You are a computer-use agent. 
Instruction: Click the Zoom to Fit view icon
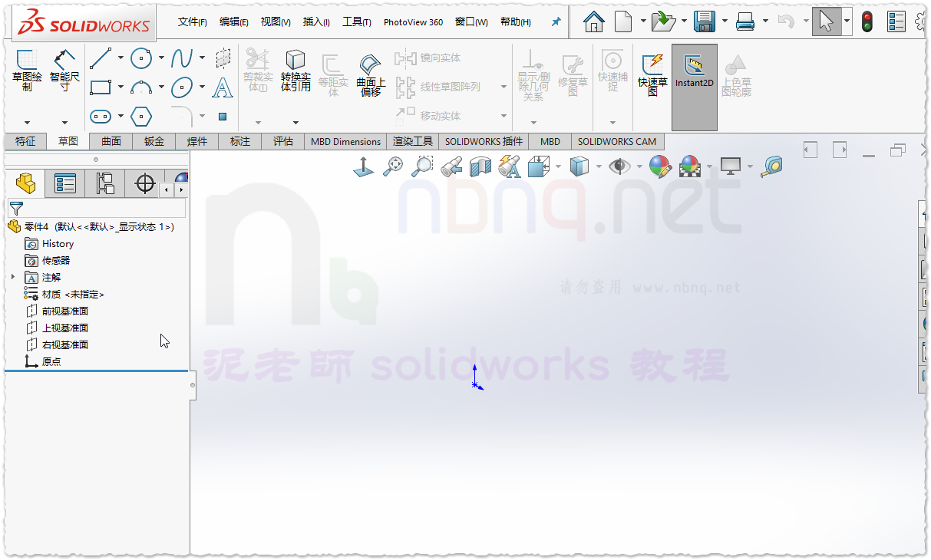394,166
